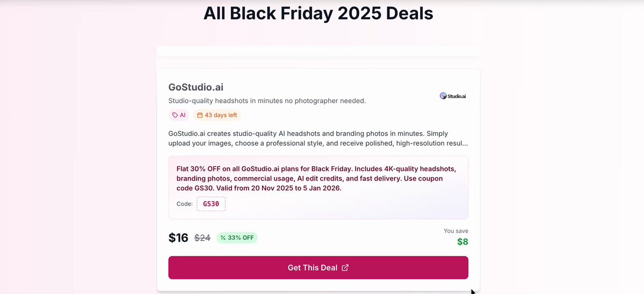The image size is (644, 294).
Task: Select the AI category tag
Action: click(179, 115)
